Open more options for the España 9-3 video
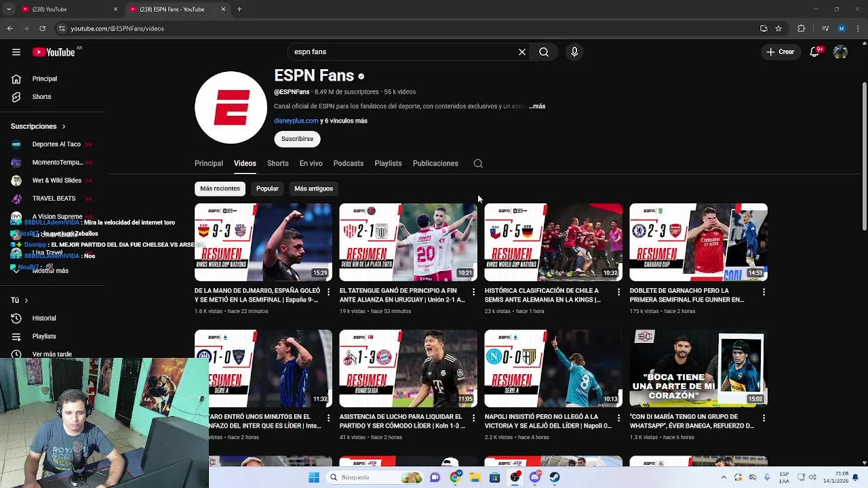Screen dimensions: 868x488 point(328,292)
